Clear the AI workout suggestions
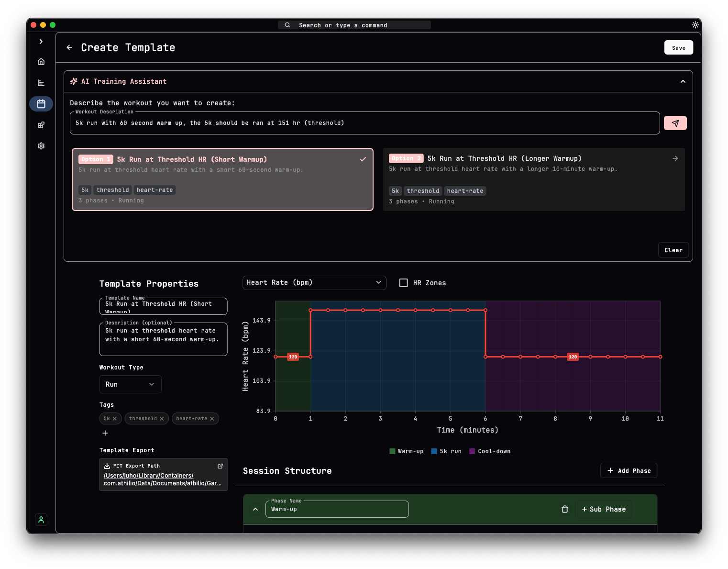The width and height of the screenshot is (728, 569). 673,250
